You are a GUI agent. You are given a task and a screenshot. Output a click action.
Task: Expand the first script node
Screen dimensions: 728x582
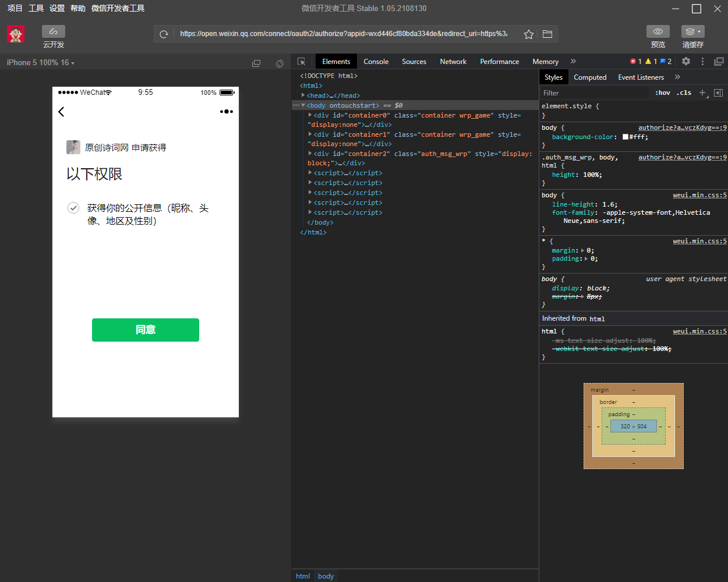[310, 172]
